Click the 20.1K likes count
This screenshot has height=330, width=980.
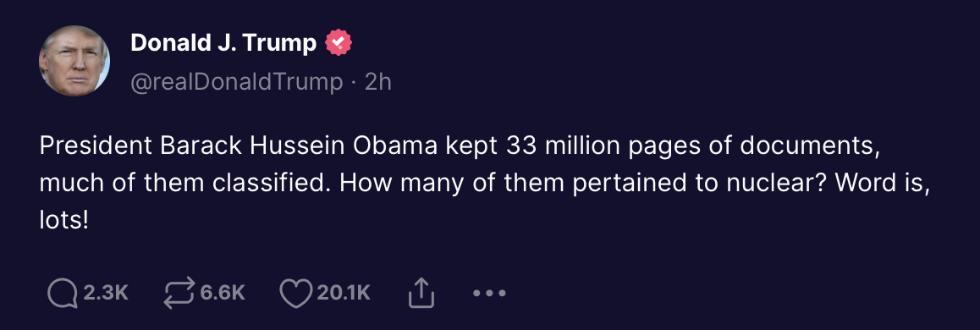(x=343, y=293)
